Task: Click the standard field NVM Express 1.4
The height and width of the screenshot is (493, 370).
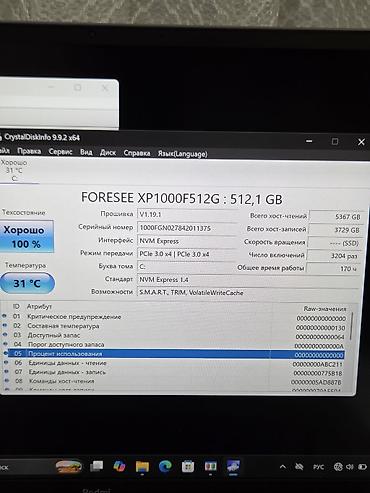Action: pos(248,279)
